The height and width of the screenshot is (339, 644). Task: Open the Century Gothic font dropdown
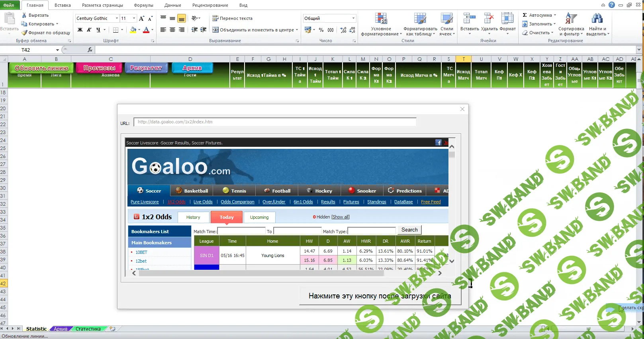[117, 18]
